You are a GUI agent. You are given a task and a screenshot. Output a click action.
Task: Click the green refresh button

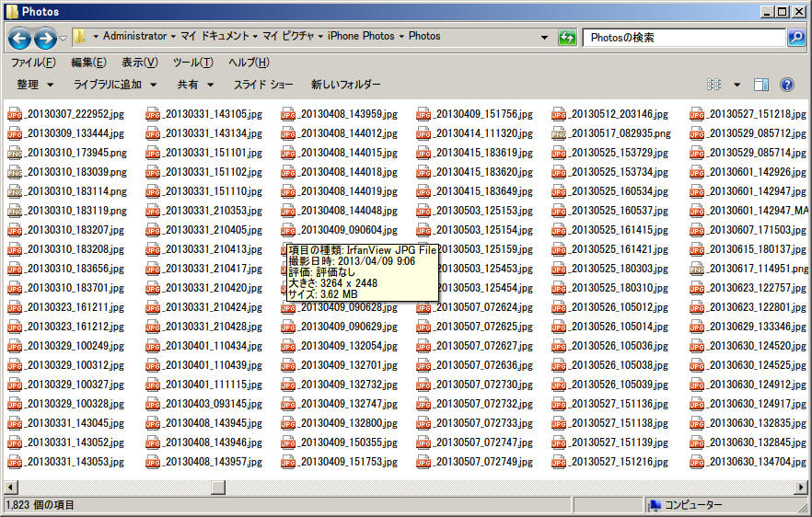pos(568,38)
